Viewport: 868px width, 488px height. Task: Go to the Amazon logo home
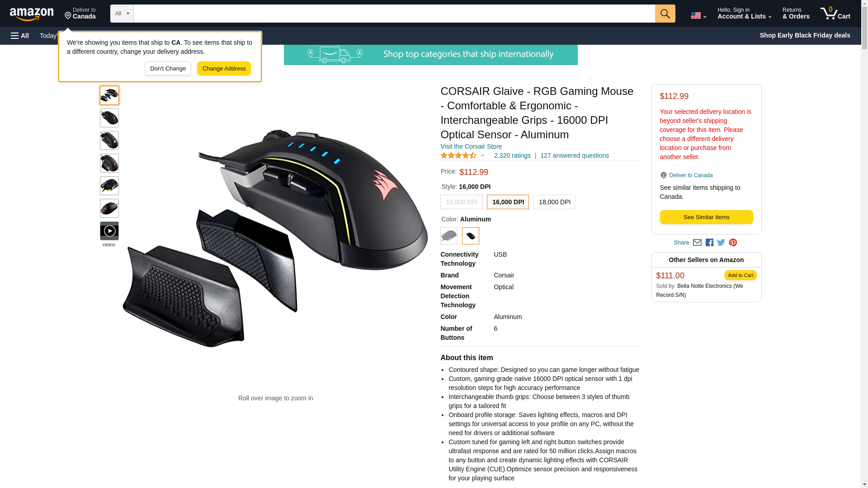32,14
